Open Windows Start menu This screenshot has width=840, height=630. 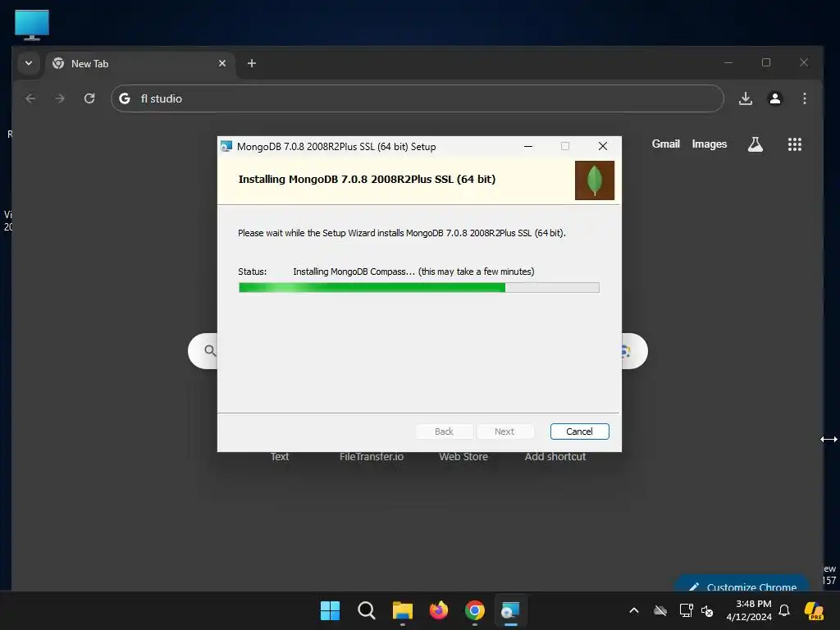click(x=330, y=610)
